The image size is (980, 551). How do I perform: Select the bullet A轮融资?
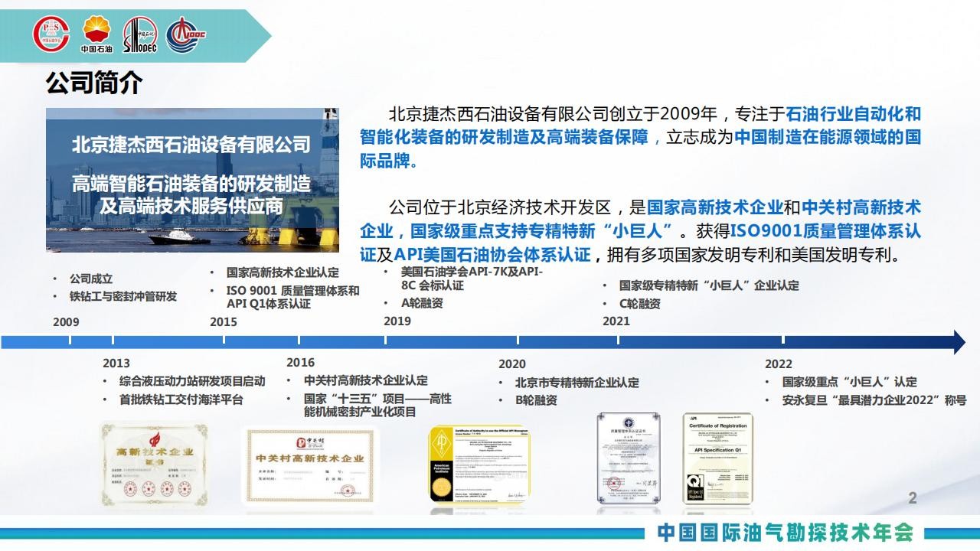point(423,303)
